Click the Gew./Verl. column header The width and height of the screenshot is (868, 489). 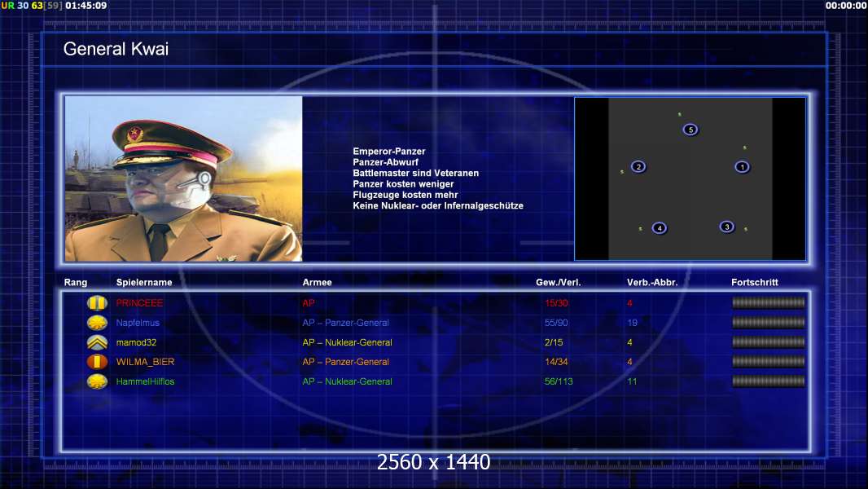tap(558, 283)
